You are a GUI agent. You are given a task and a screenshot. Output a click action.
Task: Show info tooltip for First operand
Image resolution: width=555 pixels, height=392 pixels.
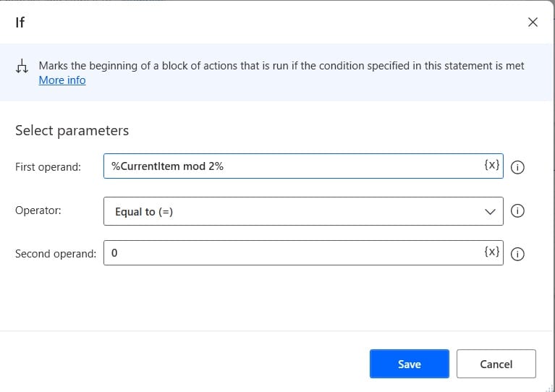click(517, 167)
